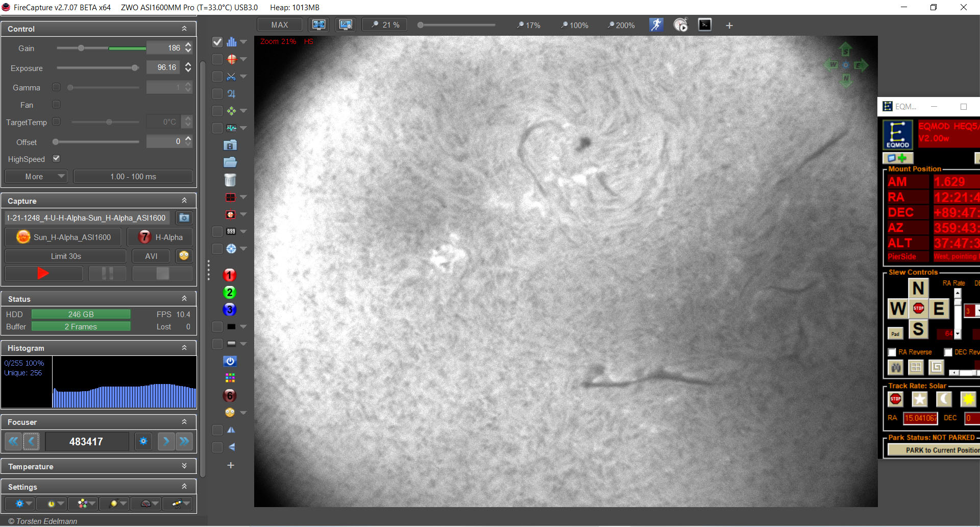Collapse the Focuser panel

click(184, 422)
